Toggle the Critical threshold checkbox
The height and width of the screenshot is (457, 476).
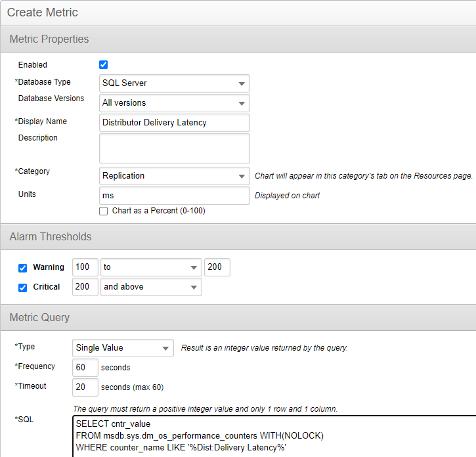click(22, 288)
